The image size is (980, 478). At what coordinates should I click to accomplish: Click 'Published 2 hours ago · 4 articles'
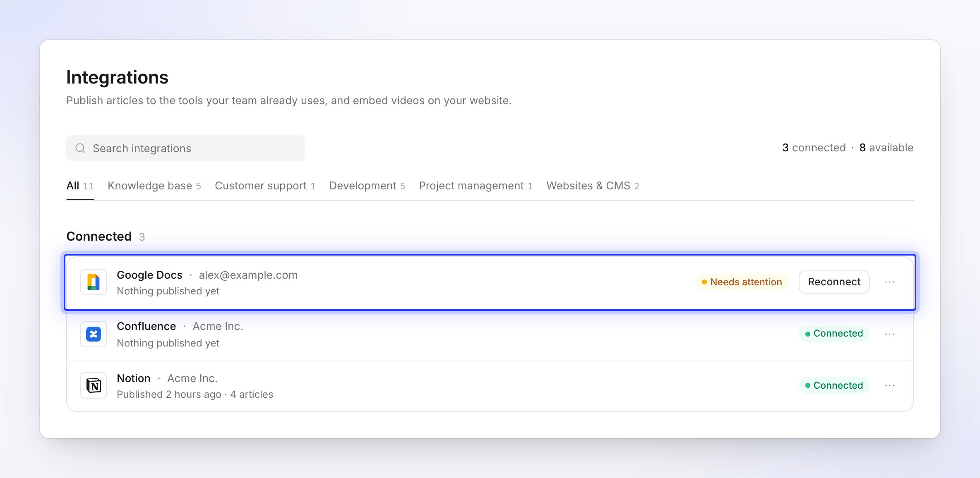pyautogui.click(x=195, y=394)
